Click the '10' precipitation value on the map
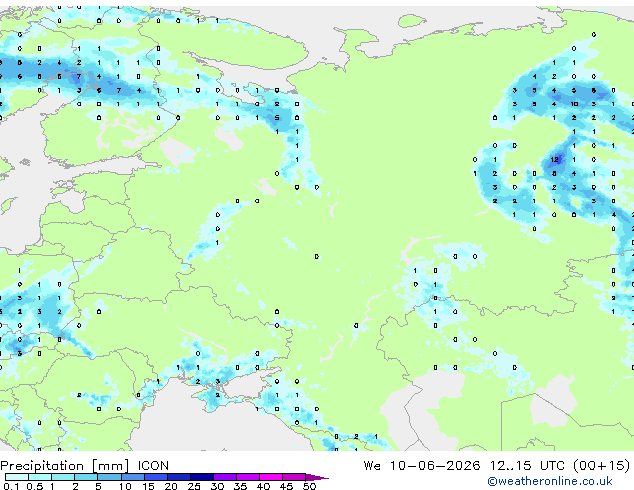 (574, 104)
